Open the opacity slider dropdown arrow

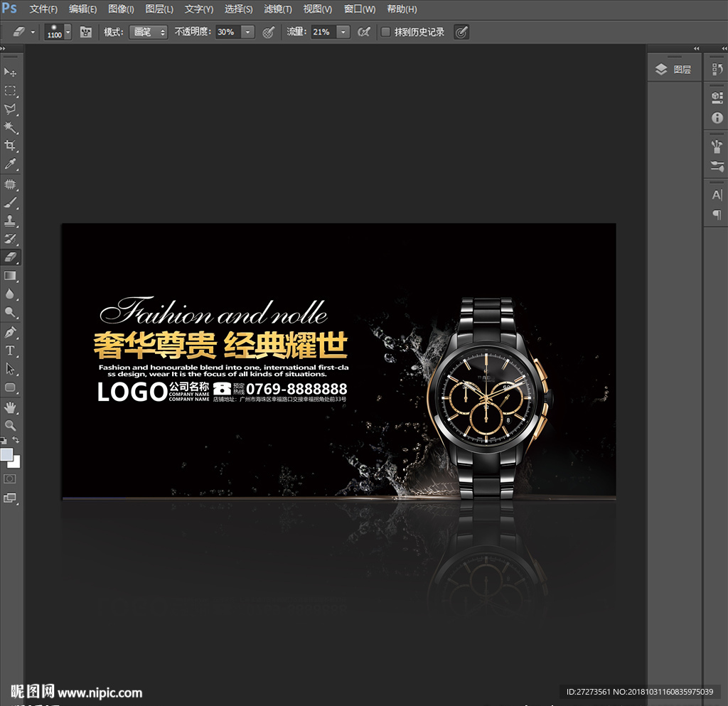click(x=248, y=32)
